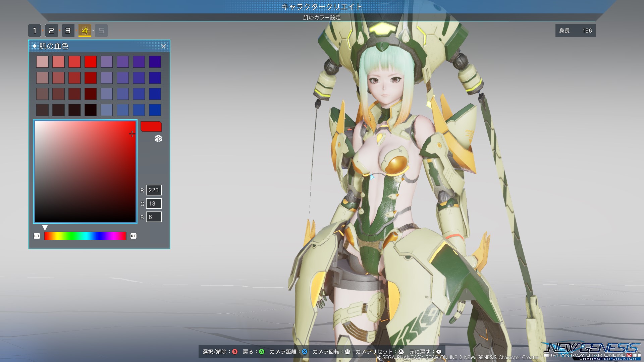Image resolution: width=644 pixels, height=362 pixels.
Task: Click the RT hue shift icon
Action: [x=133, y=236]
